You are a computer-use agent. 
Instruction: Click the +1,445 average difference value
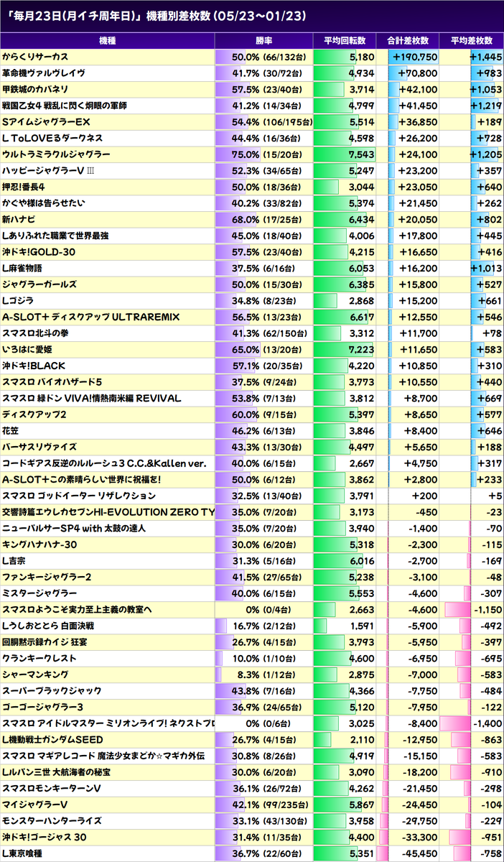[x=486, y=57]
